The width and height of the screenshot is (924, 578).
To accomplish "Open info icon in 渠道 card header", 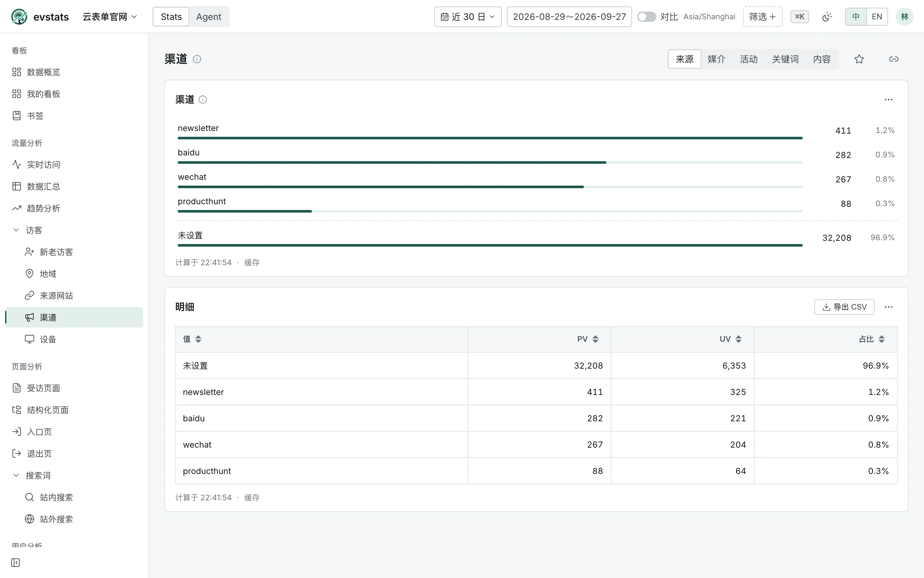I will click(203, 100).
